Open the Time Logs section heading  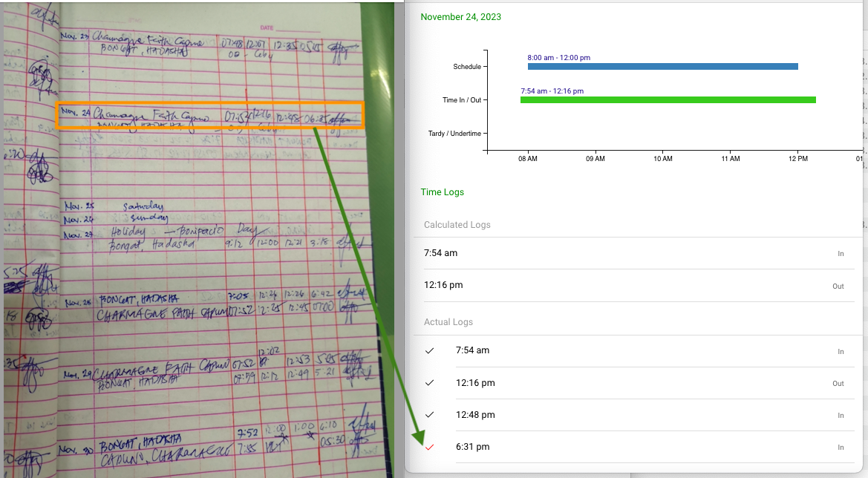click(x=442, y=192)
